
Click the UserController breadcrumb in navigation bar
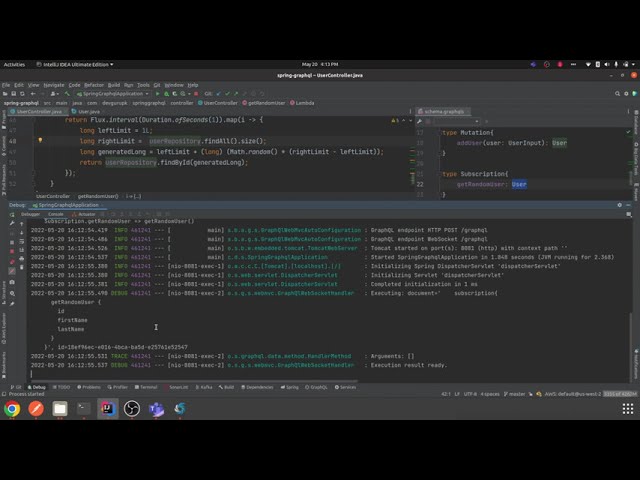point(218,103)
